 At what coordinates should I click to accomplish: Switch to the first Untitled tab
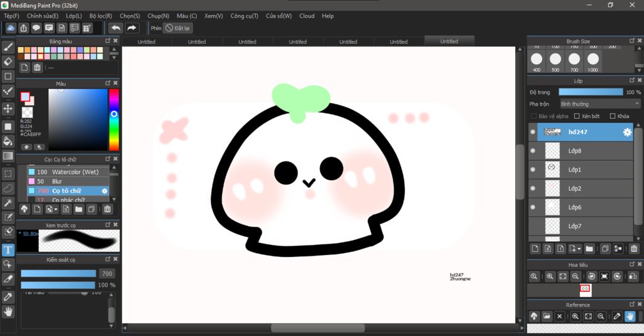click(x=147, y=42)
